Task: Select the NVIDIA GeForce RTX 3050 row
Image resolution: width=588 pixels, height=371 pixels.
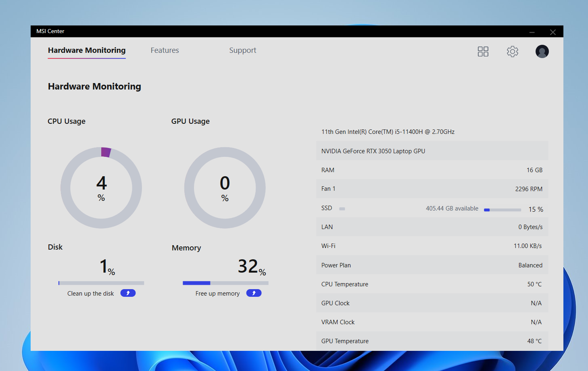Action: (x=432, y=151)
